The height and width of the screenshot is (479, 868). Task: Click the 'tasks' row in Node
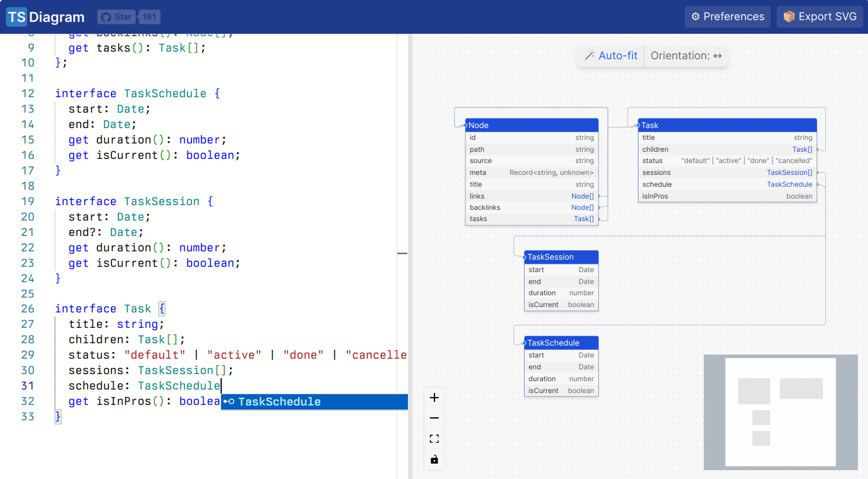click(x=532, y=219)
